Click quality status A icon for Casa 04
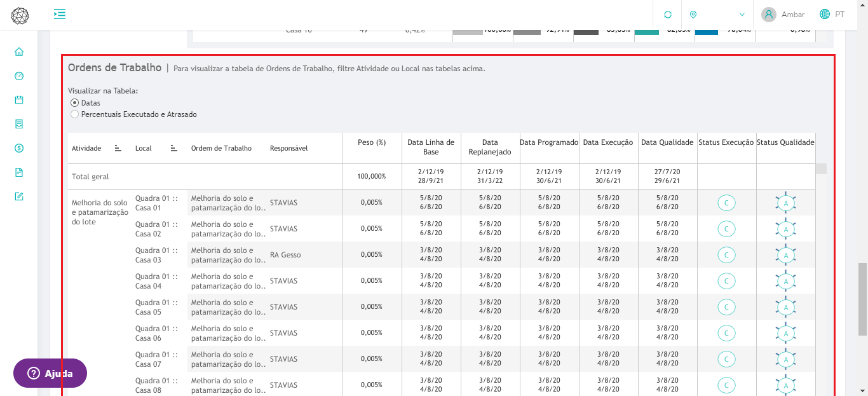The image size is (868, 396). (786, 282)
